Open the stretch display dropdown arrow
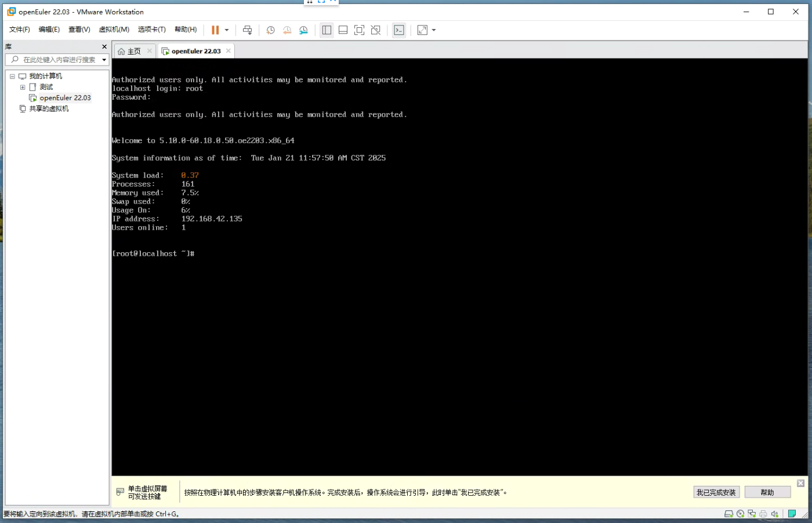 tap(434, 30)
